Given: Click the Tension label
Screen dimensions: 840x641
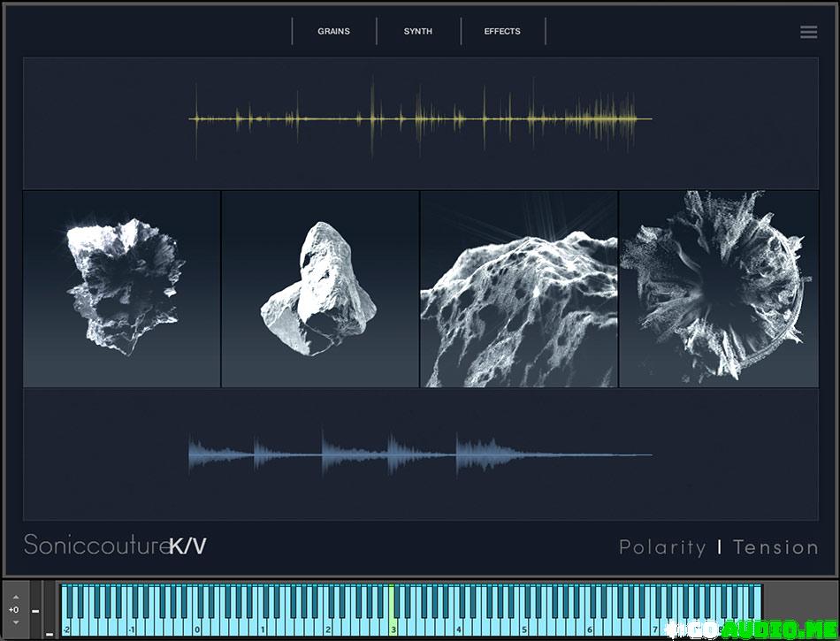Looking at the screenshot, I should [x=775, y=547].
